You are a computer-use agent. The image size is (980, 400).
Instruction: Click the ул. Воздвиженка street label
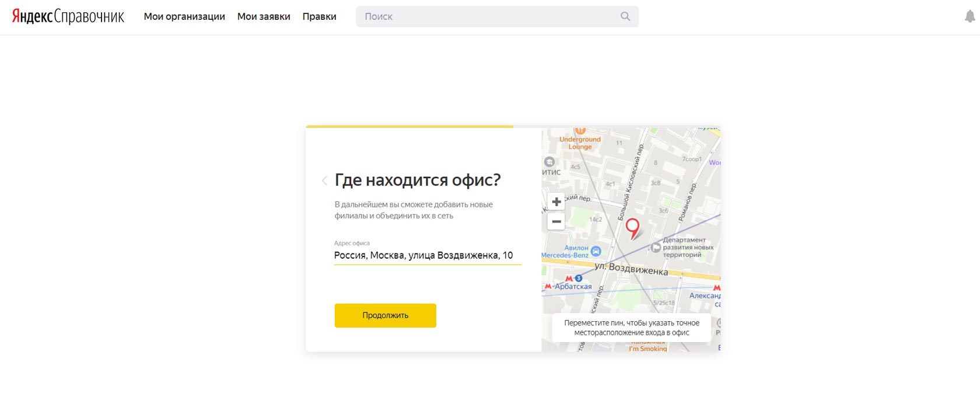[631, 269]
